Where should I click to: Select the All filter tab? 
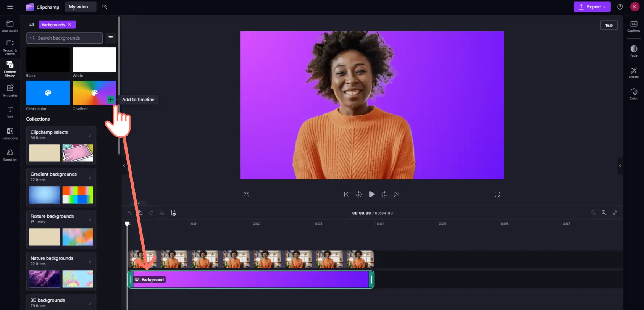[x=31, y=25]
